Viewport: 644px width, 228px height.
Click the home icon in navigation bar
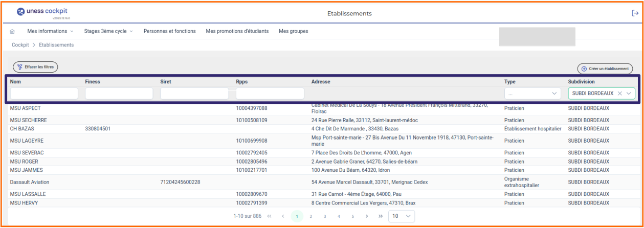tap(12, 31)
